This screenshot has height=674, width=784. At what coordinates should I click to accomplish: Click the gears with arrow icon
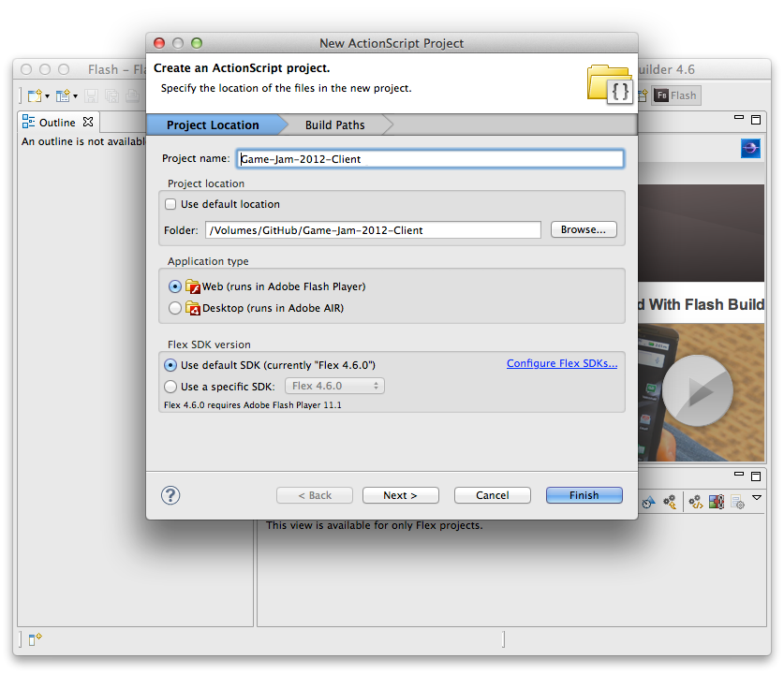click(670, 502)
